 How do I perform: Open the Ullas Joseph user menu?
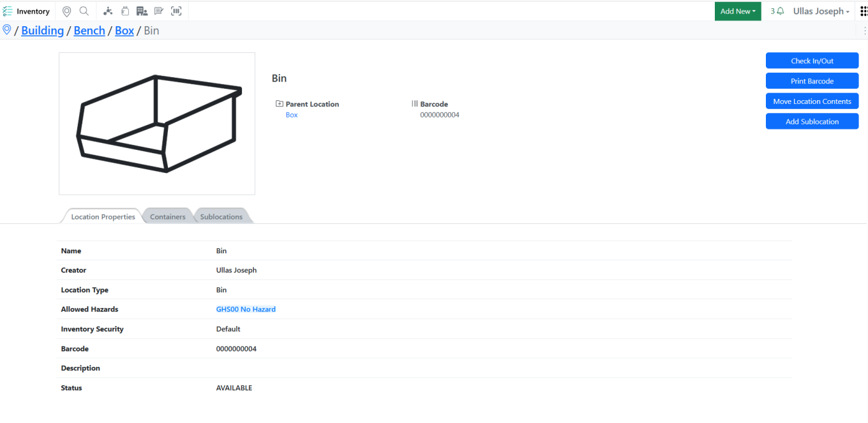(821, 11)
